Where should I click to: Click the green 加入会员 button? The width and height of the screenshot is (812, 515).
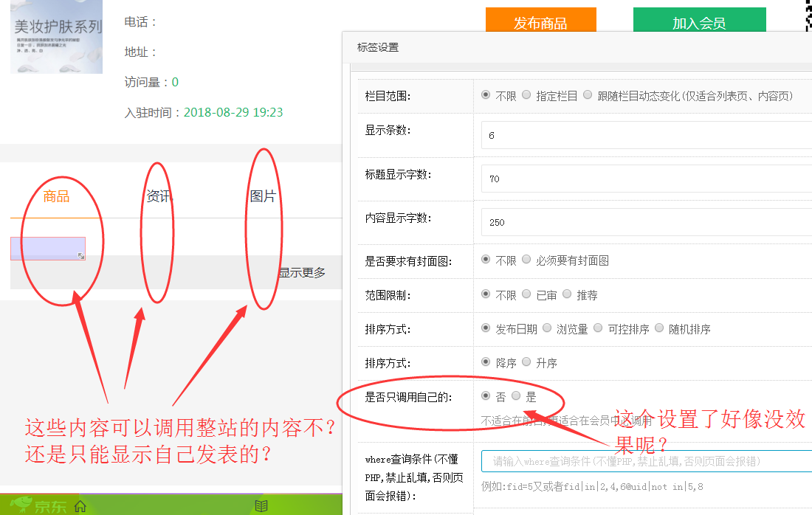699,23
